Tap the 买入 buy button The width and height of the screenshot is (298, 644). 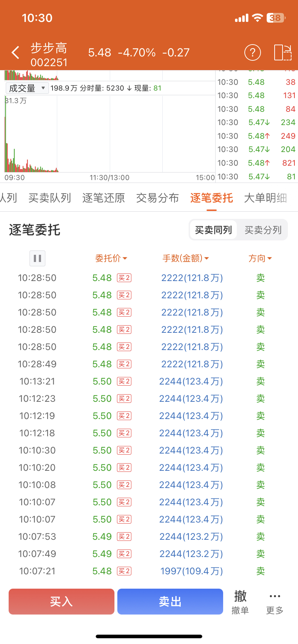(62, 602)
